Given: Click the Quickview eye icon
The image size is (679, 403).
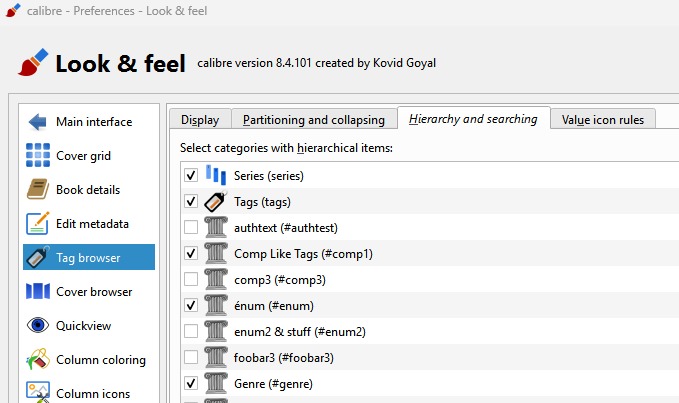Looking at the screenshot, I should coord(38,326).
